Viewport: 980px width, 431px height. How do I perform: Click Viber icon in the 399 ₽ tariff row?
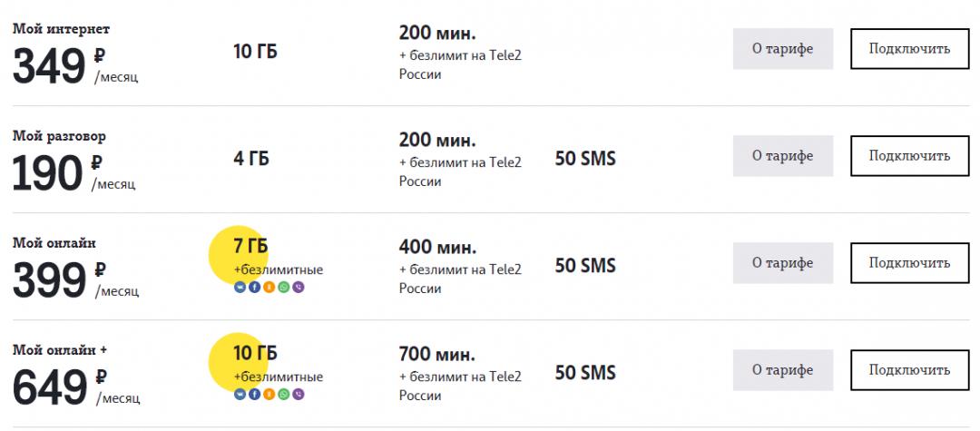(299, 288)
